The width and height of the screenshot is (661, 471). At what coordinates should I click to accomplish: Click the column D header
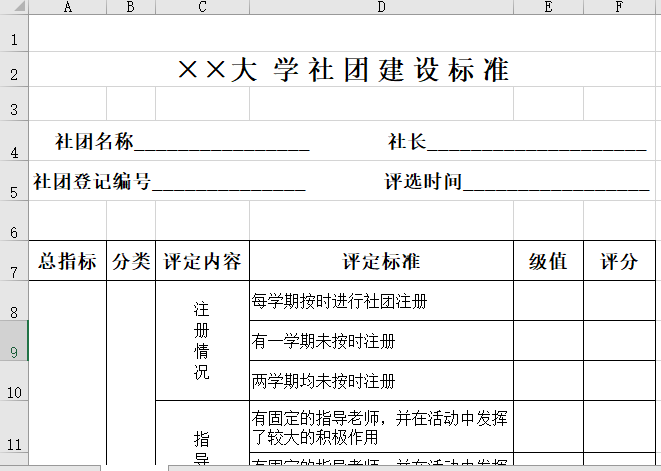pyautogui.click(x=381, y=8)
